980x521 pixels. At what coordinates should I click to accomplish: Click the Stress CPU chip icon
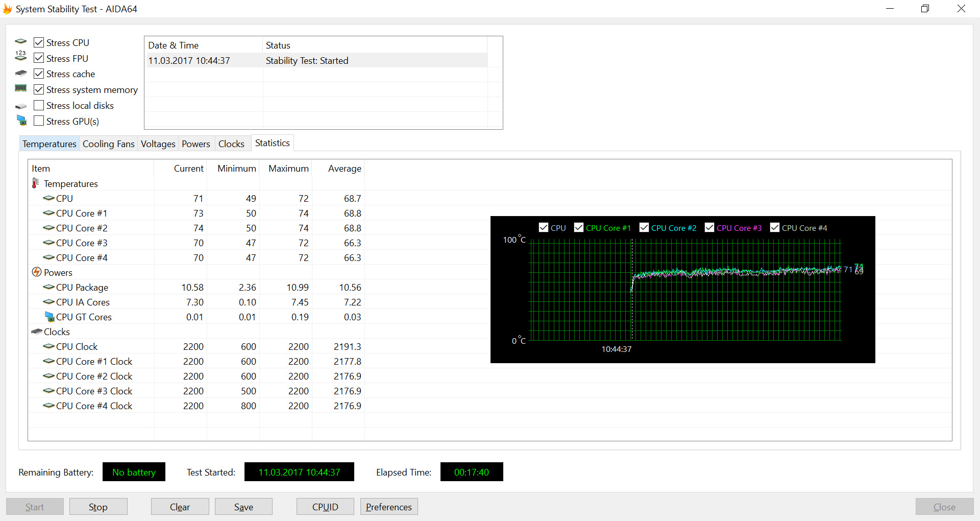[21, 42]
